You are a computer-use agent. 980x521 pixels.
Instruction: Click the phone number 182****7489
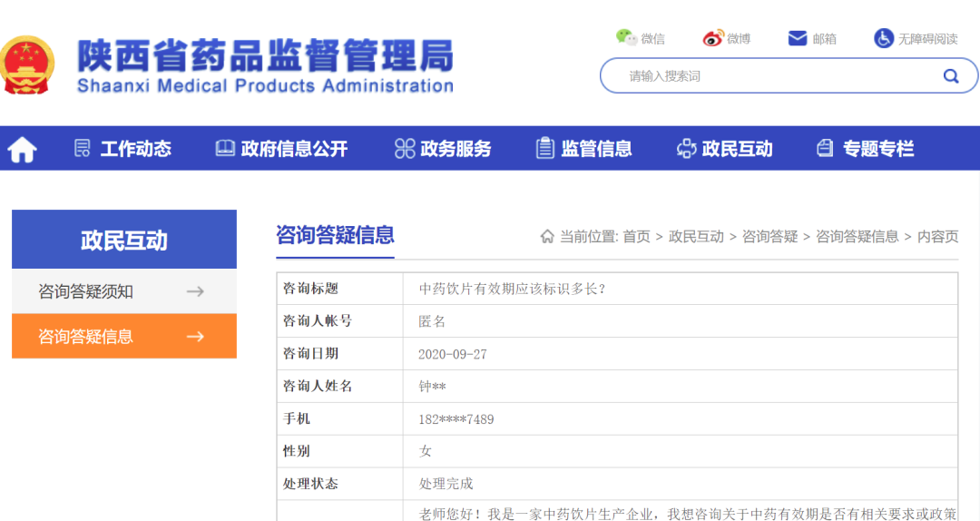pyautogui.click(x=456, y=419)
